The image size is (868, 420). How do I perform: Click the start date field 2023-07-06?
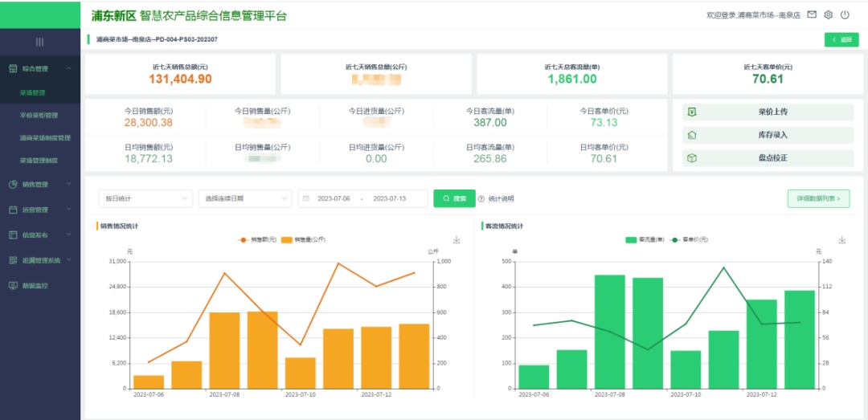coord(334,198)
